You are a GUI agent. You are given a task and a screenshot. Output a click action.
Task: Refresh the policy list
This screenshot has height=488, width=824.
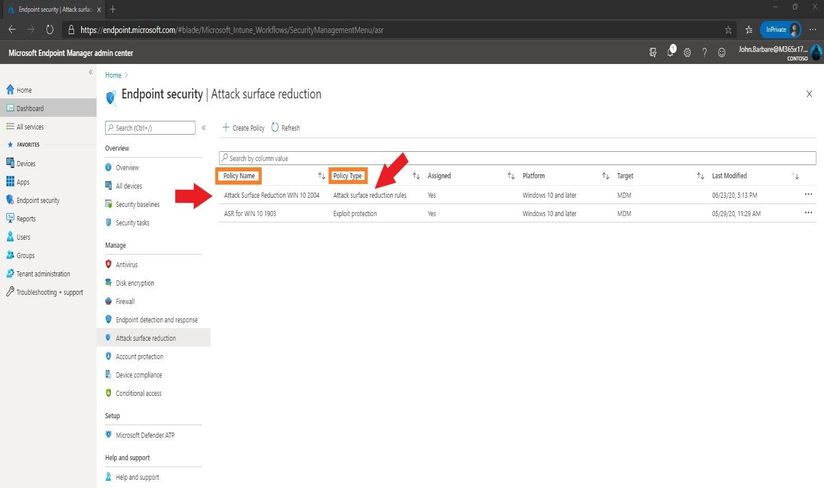(285, 128)
